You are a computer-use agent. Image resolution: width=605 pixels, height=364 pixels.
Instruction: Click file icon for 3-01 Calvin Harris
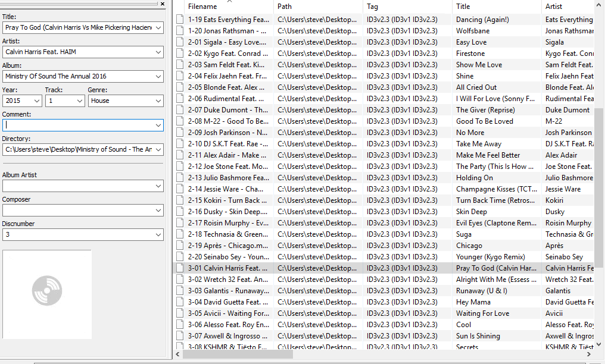click(180, 268)
